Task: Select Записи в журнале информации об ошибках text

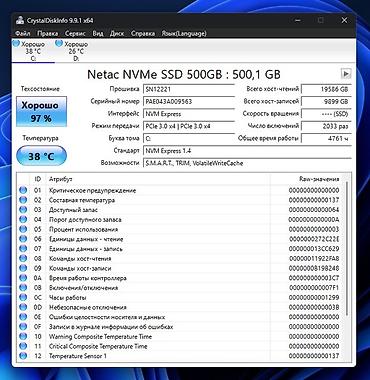Action: [111, 326]
